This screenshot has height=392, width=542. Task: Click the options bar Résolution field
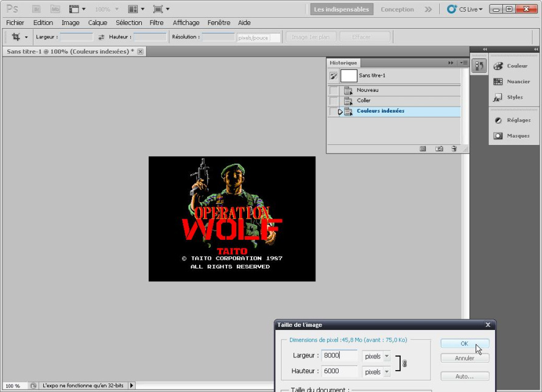(219, 37)
